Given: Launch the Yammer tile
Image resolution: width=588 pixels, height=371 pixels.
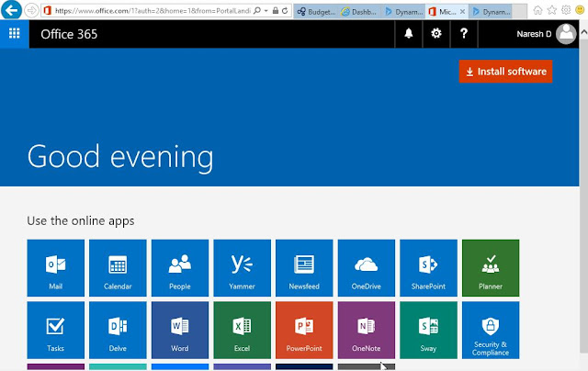Looking at the screenshot, I should click(x=242, y=268).
